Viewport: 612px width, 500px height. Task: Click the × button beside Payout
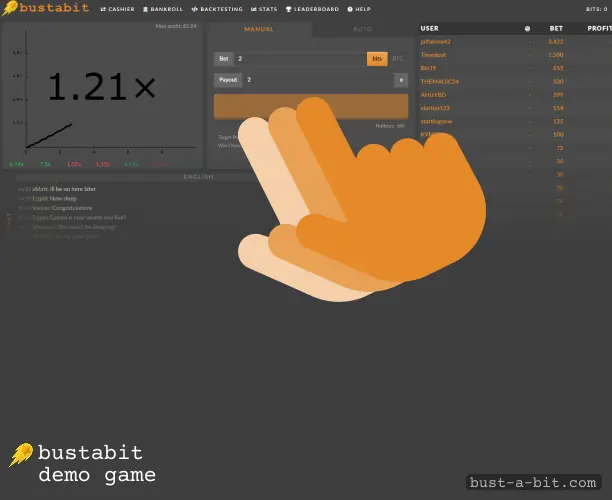pos(401,80)
